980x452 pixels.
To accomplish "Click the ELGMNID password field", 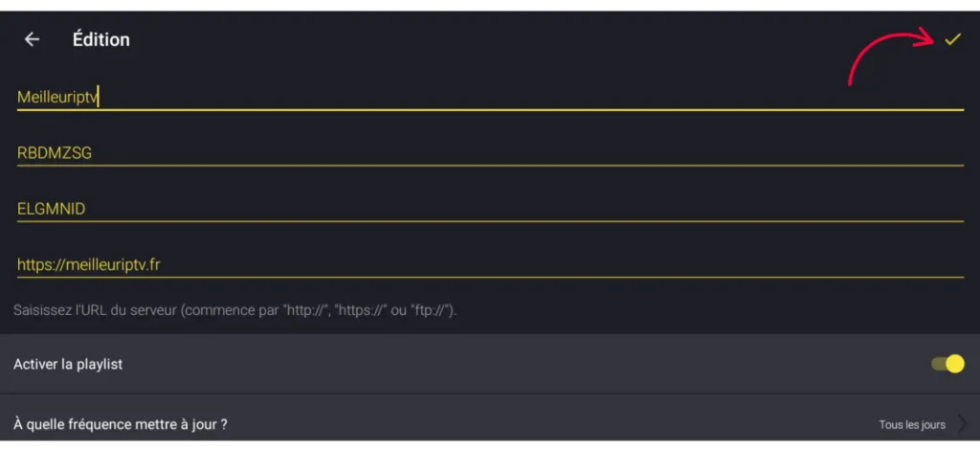I will pos(52,208).
